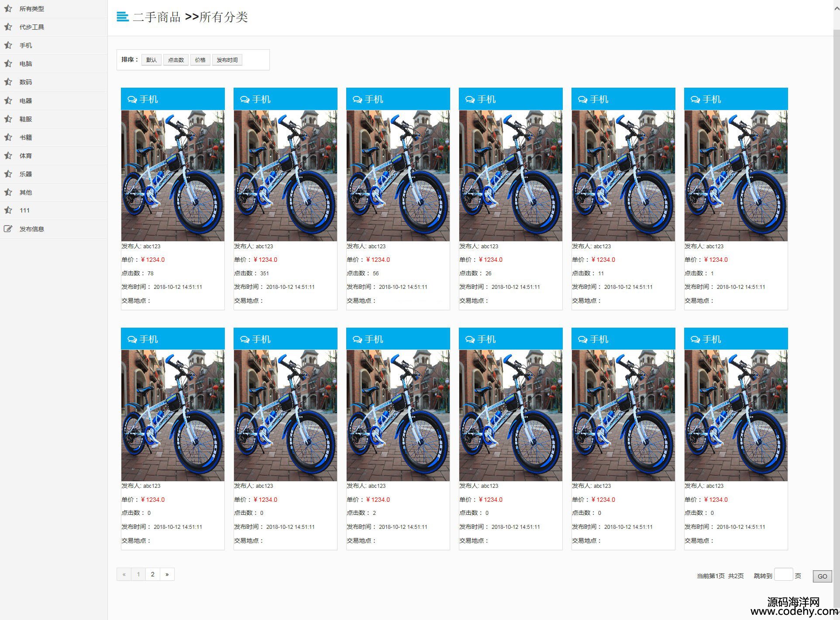Click the page number jump input field
Image resolution: width=840 pixels, height=620 pixels.
[x=783, y=575]
